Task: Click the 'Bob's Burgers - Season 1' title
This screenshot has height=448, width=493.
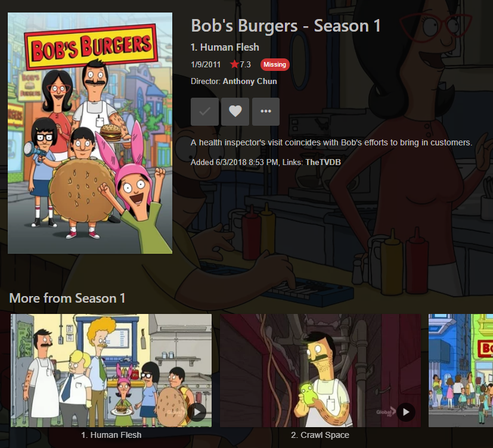Action: point(286,26)
